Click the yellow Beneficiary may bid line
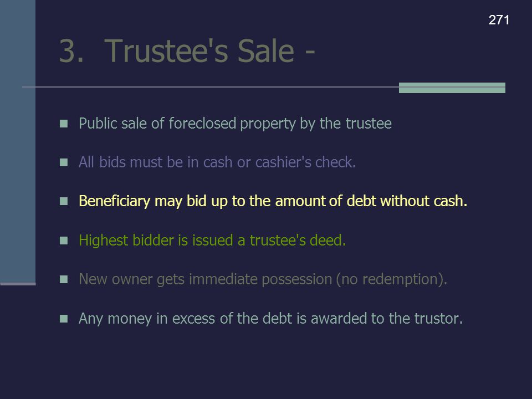532x399 pixels. coord(273,201)
